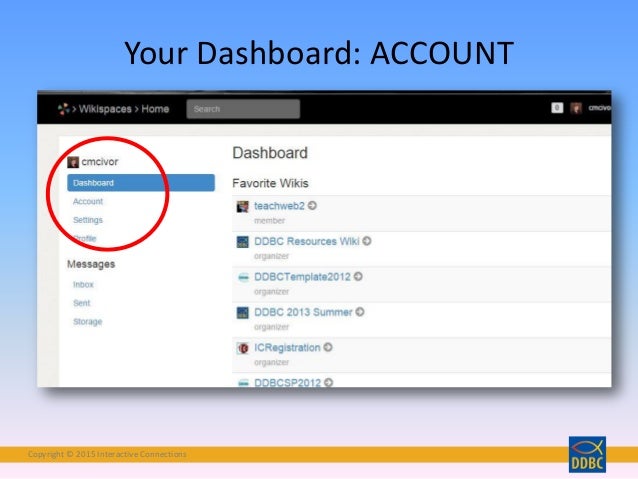Click the arrow icon next to teachweb2

pos(312,206)
